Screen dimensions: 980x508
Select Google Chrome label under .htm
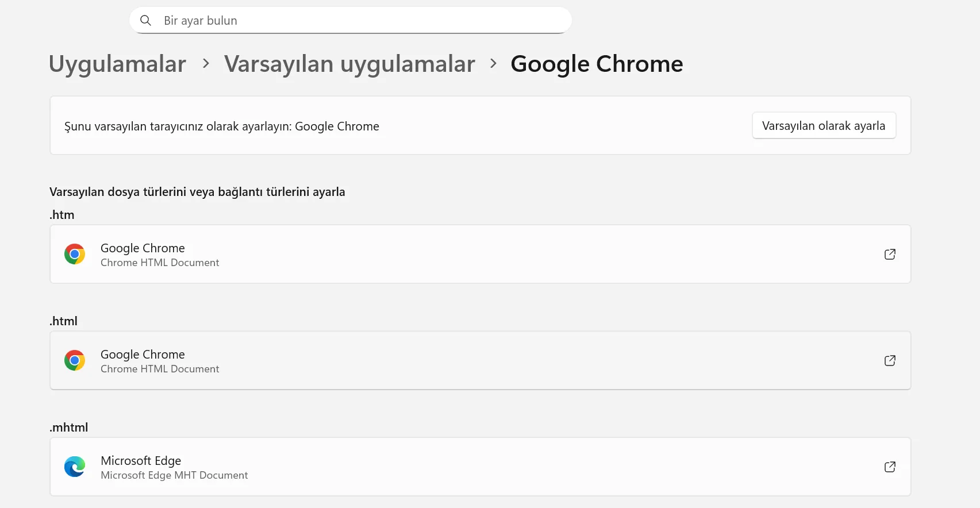coord(143,248)
